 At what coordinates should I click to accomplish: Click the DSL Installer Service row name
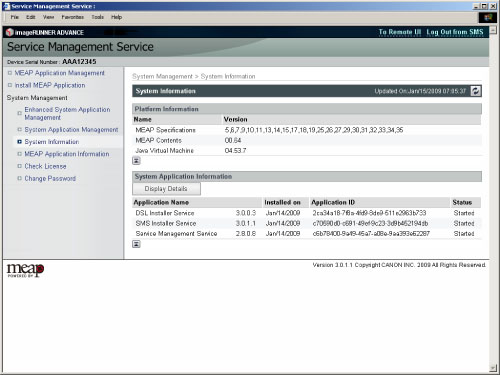[165, 213]
